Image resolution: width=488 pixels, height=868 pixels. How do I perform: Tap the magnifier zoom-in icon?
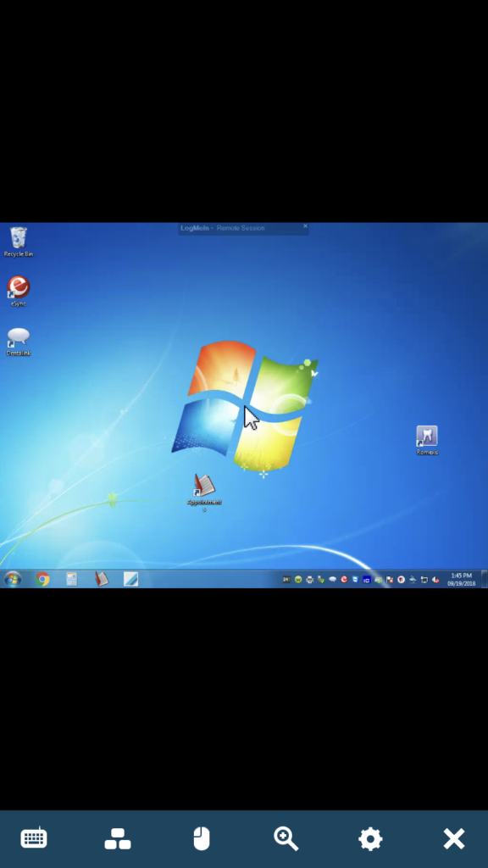[x=286, y=838]
